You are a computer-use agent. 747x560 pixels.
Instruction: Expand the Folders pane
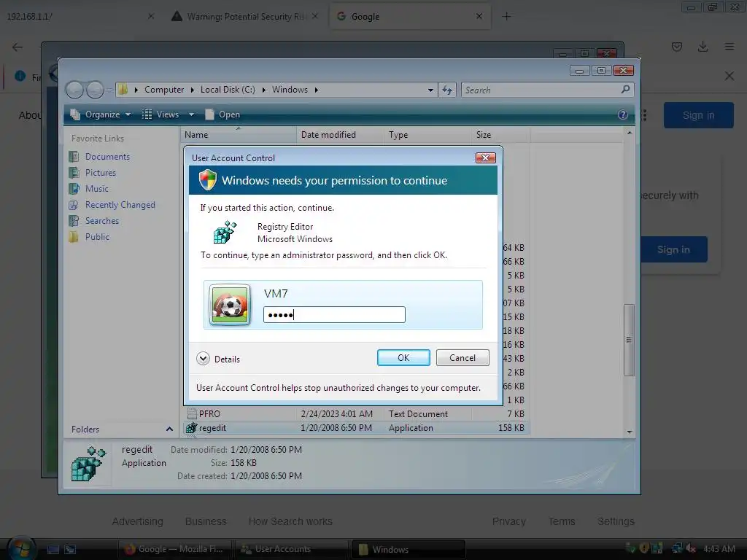(x=169, y=429)
